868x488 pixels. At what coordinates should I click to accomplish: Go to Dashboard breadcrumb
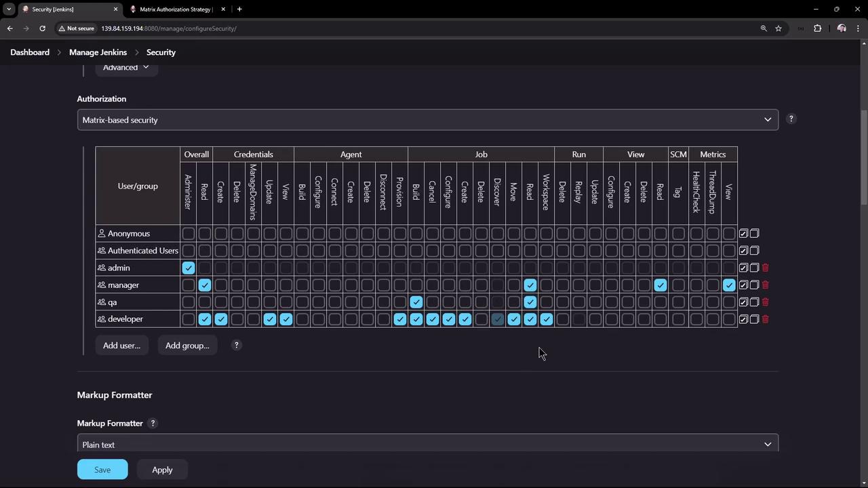point(30,52)
